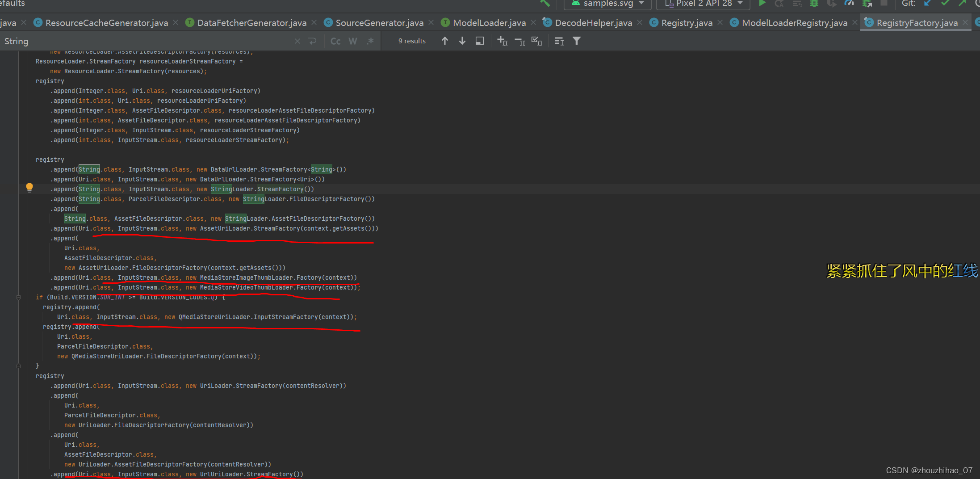Close ModelLoaderRegistry.java tab
Viewport: 980px width, 479px height.
[x=854, y=22]
